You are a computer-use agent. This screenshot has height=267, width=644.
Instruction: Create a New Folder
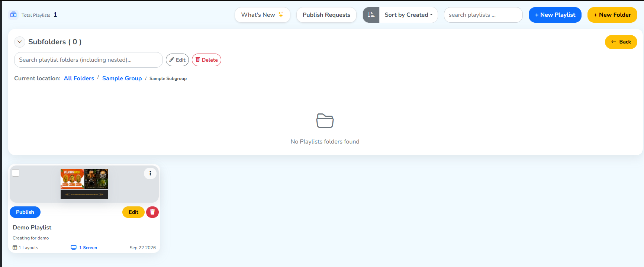click(612, 15)
